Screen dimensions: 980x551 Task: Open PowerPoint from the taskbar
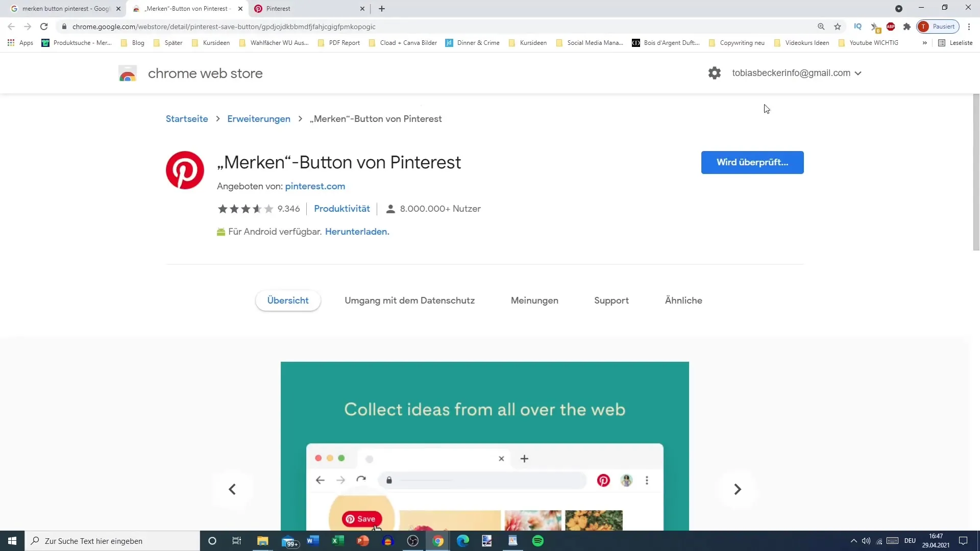pos(363,541)
